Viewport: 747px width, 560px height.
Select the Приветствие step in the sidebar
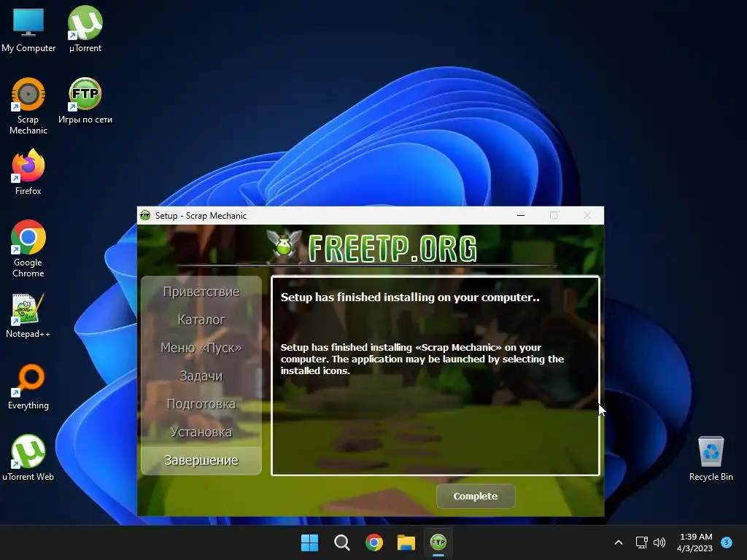click(x=201, y=292)
